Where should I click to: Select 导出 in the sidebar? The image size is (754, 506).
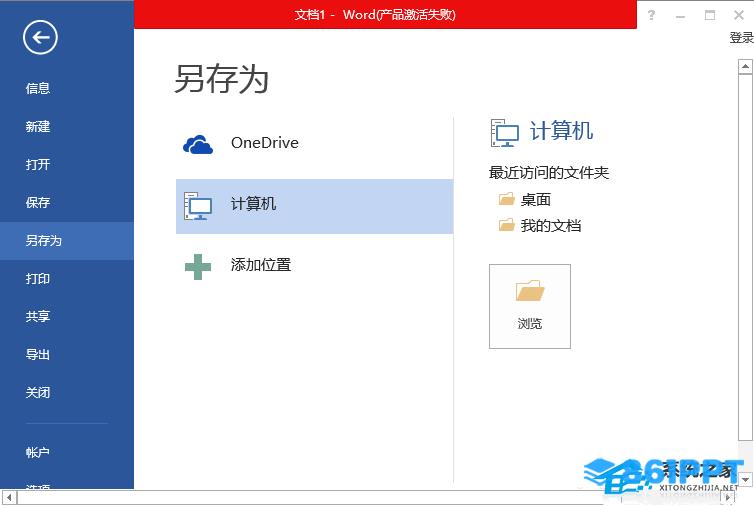[x=38, y=354]
